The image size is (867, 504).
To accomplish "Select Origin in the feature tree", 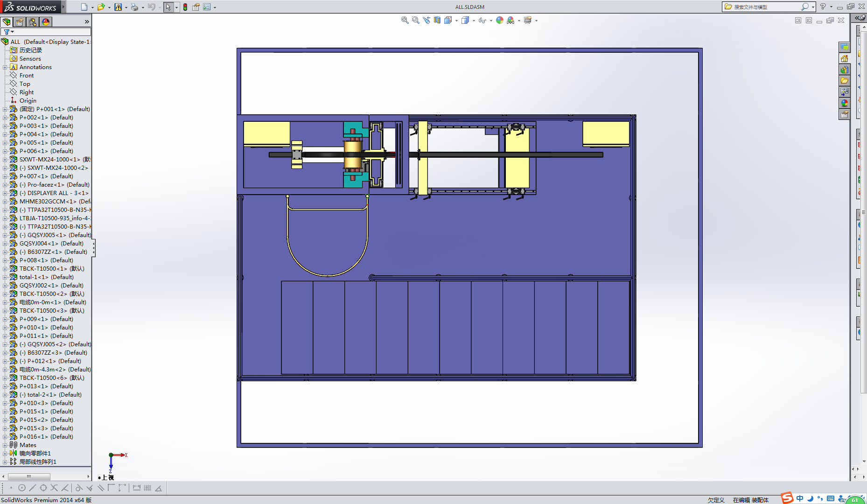I will tap(28, 101).
